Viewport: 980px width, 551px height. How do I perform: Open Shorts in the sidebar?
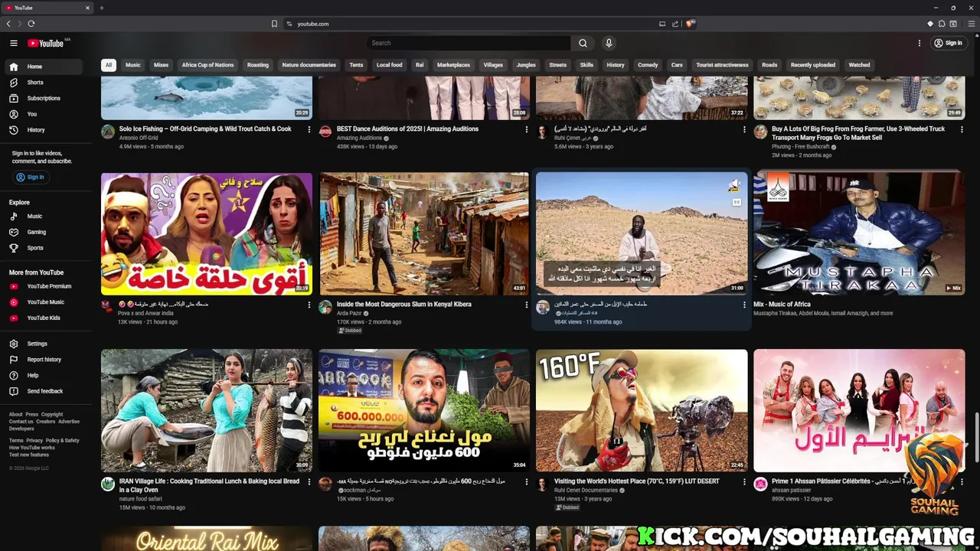click(44, 83)
